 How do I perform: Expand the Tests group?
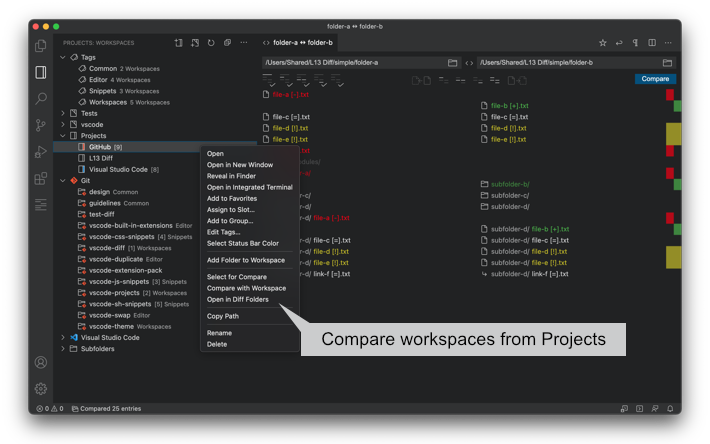click(x=63, y=114)
